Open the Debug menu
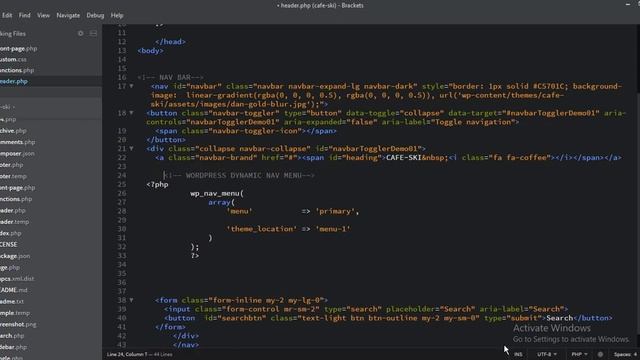Image resolution: width=640 pixels, height=360 pixels. 95,15
